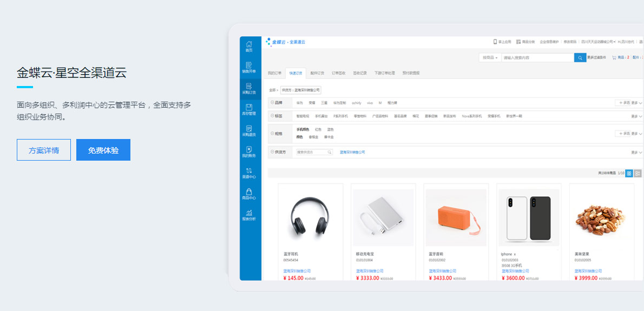Click 多选 button in the 规格 row
Screen dimensions: 644x311
[623, 134]
